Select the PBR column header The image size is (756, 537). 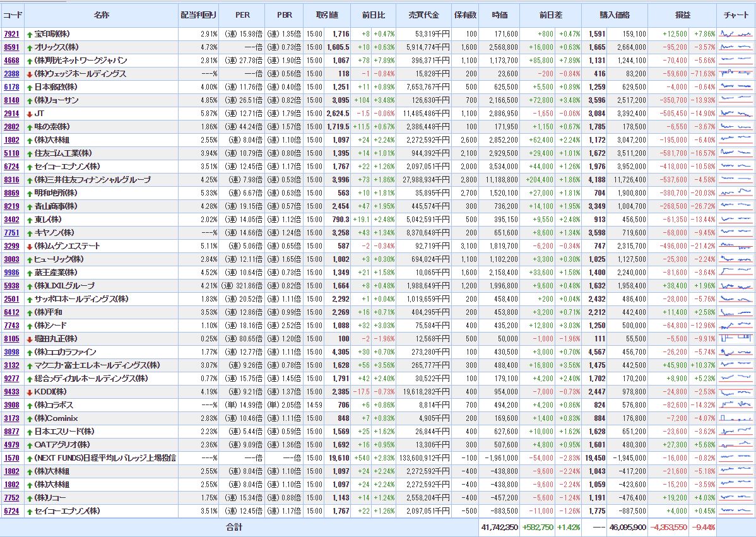(x=284, y=15)
